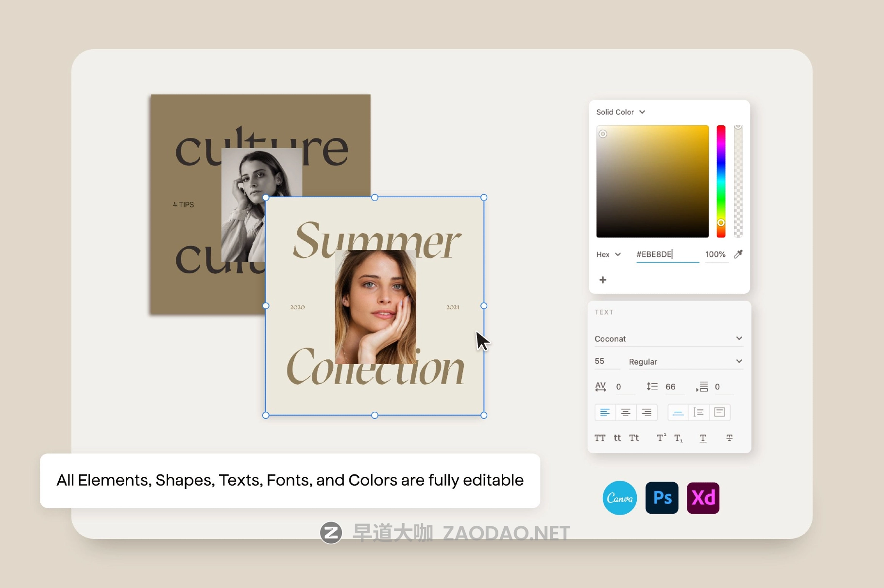The height and width of the screenshot is (588, 884).
Task: Select the eyedropper color sampling tool
Action: coord(738,254)
